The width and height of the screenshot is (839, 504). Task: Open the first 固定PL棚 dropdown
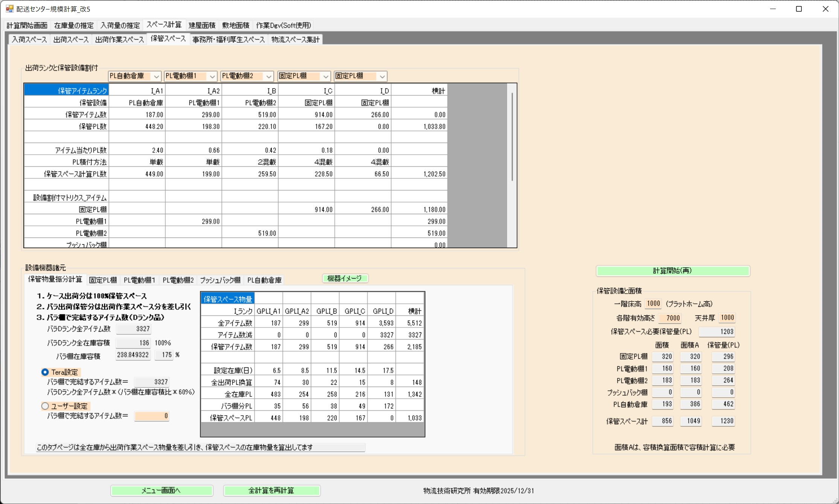326,76
